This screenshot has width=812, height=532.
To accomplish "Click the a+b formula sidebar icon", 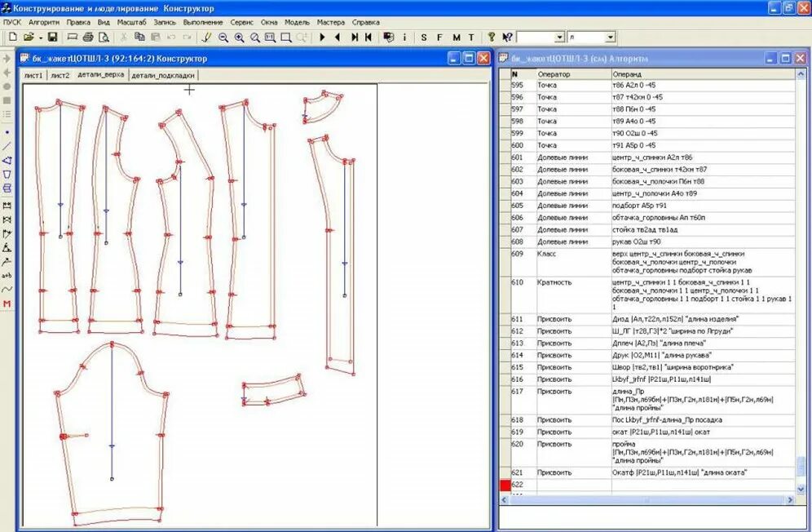I will coord(7,275).
